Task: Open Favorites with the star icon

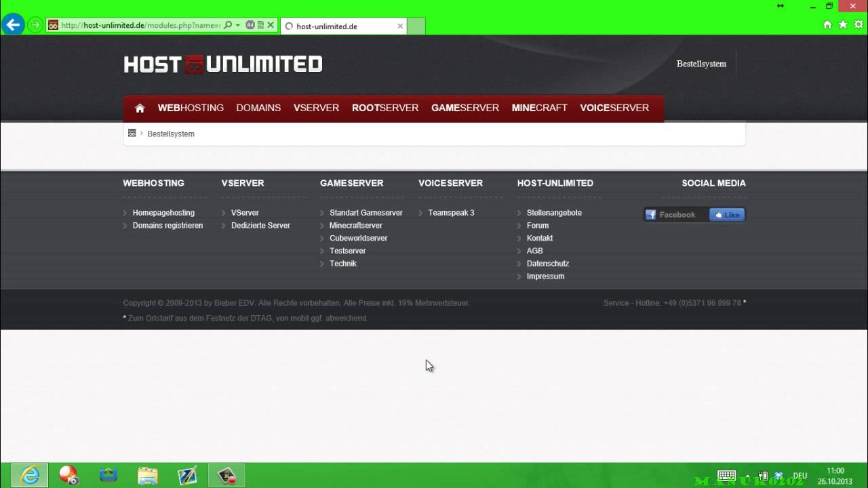Action: 843,24
